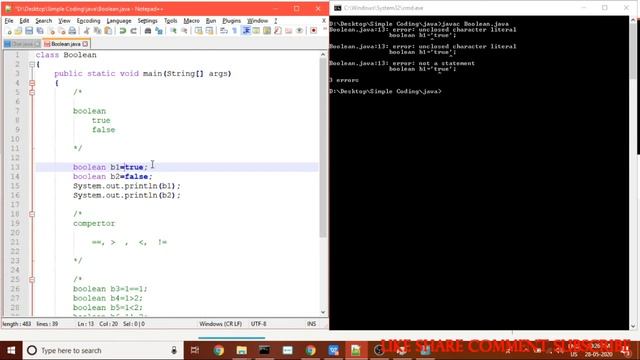Click the command prompt at D:\Desktop\Simple Coding\java>

pos(385,91)
